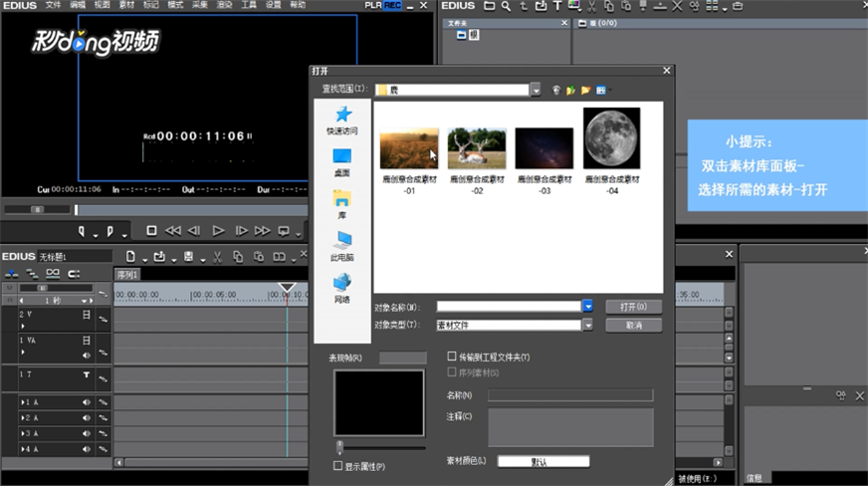Click the title T icon in bin toolbar
Viewport: 868px width, 486px height.
point(557,6)
